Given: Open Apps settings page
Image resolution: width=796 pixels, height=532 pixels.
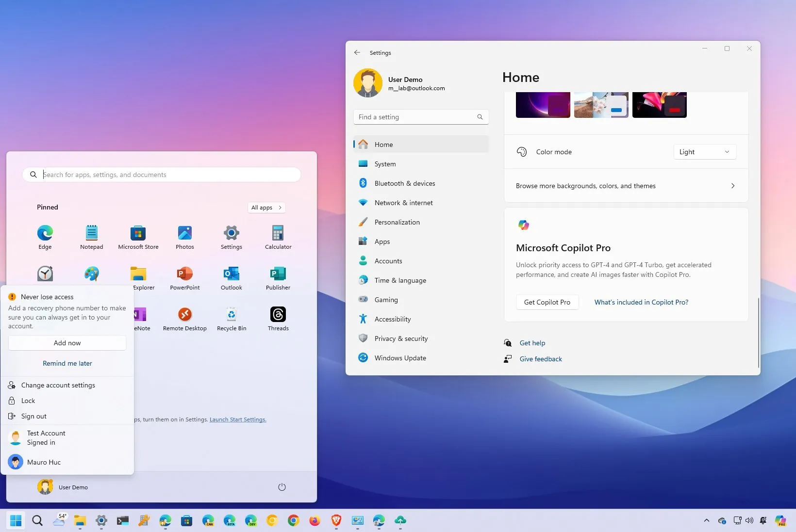Looking at the screenshot, I should click(421, 242).
